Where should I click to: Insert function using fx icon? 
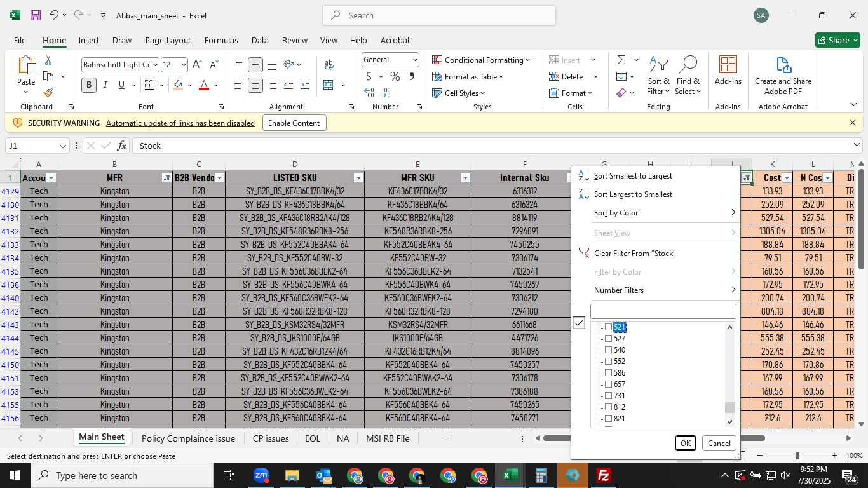pos(122,146)
